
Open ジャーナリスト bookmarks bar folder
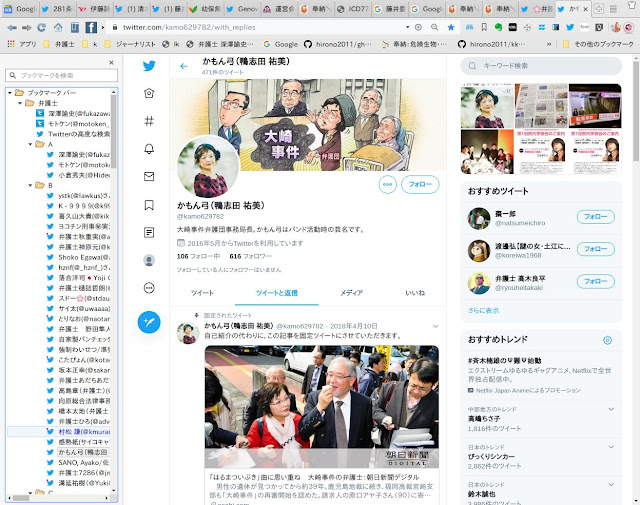click(x=130, y=44)
